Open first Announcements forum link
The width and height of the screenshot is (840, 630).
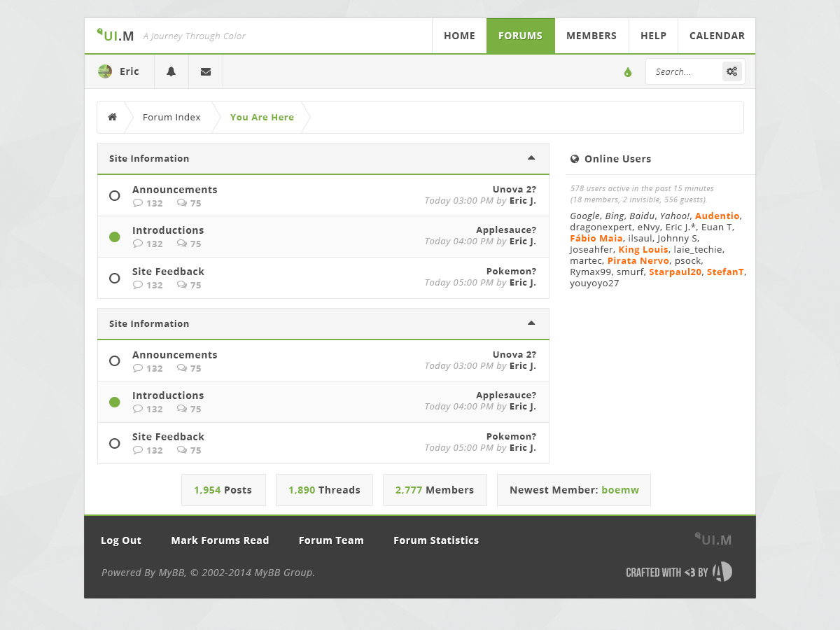pyautogui.click(x=174, y=190)
